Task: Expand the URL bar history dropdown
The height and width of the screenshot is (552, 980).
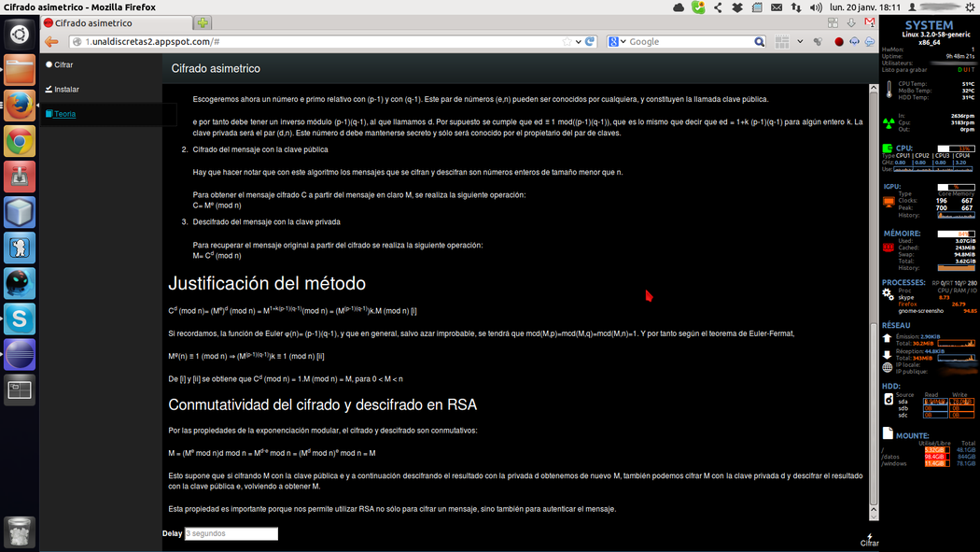Action: [x=578, y=42]
